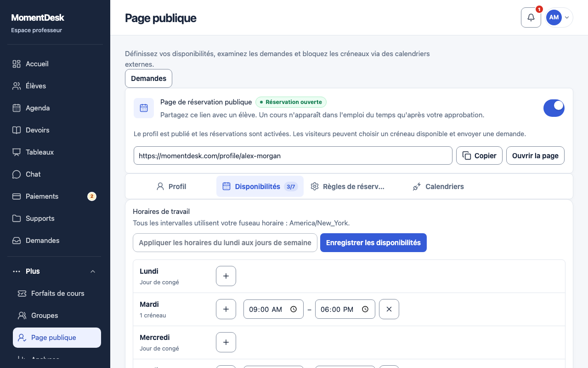This screenshot has width=588, height=368.
Task: Click Ouvrir la page button
Action: point(535,155)
